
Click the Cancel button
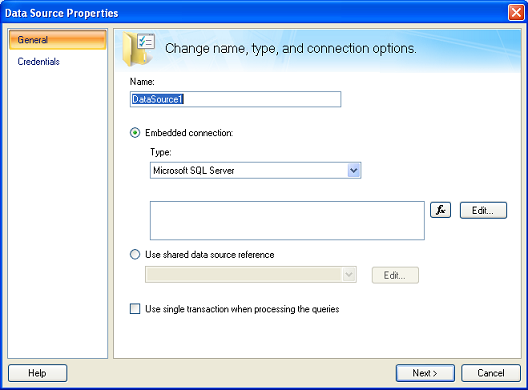(491, 373)
